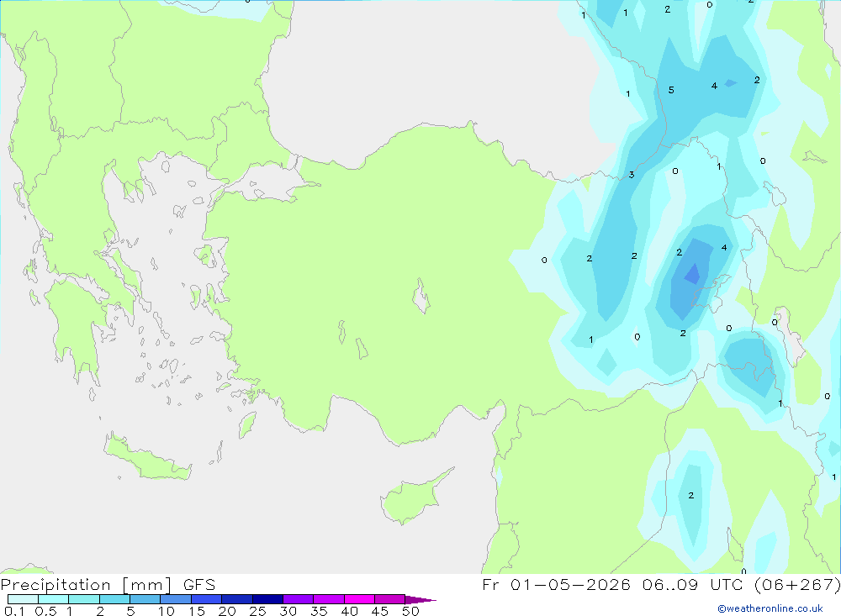
Task: Open the weatheronline.co.uk copyright link
Action: (770, 608)
